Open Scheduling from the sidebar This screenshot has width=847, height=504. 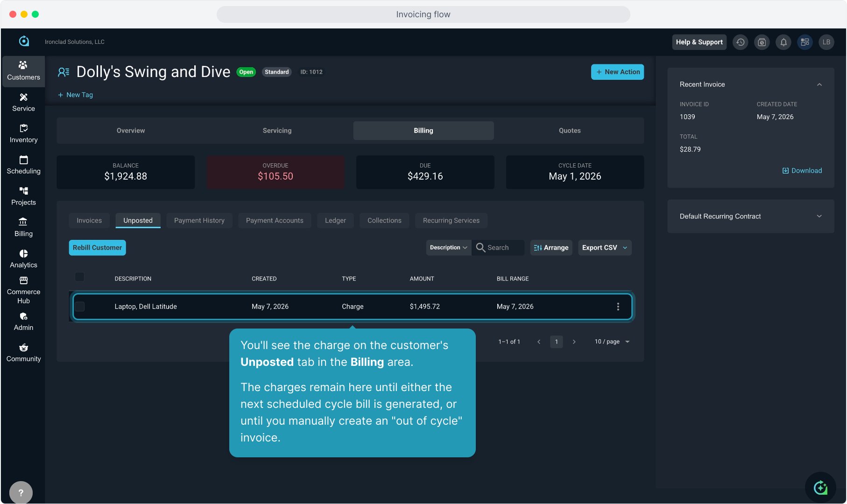[x=23, y=165]
